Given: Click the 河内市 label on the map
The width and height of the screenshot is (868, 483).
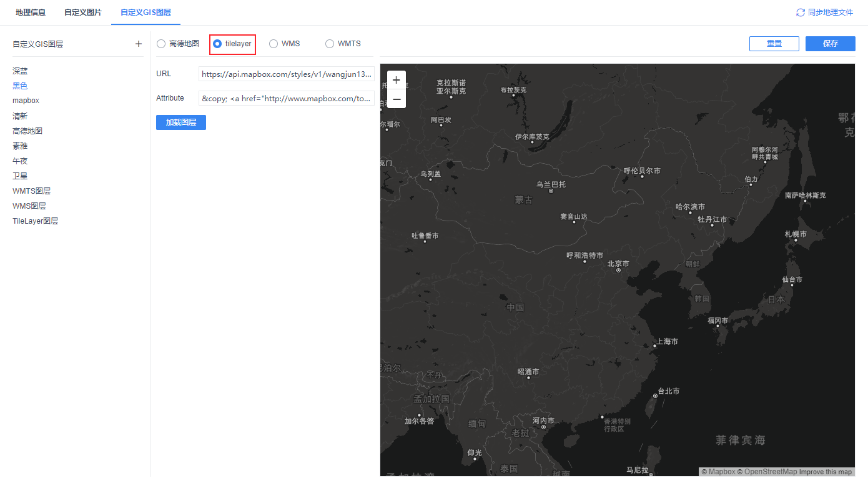Looking at the screenshot, I should click(x=543, y=421).
